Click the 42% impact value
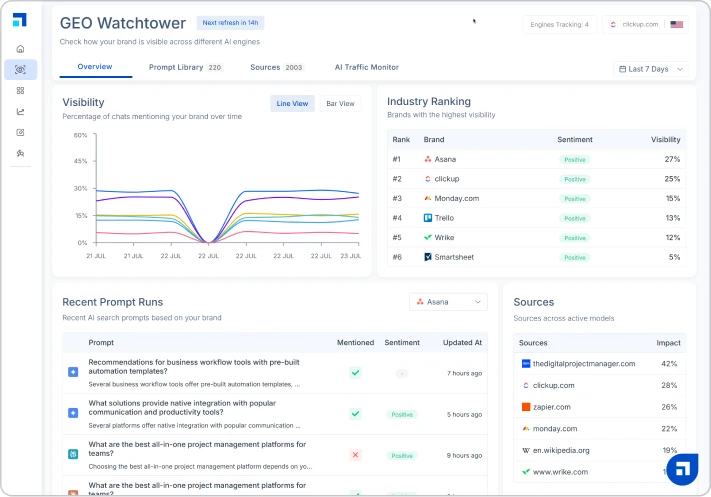Viewport: 711px width, 497px height. [669, 364]
